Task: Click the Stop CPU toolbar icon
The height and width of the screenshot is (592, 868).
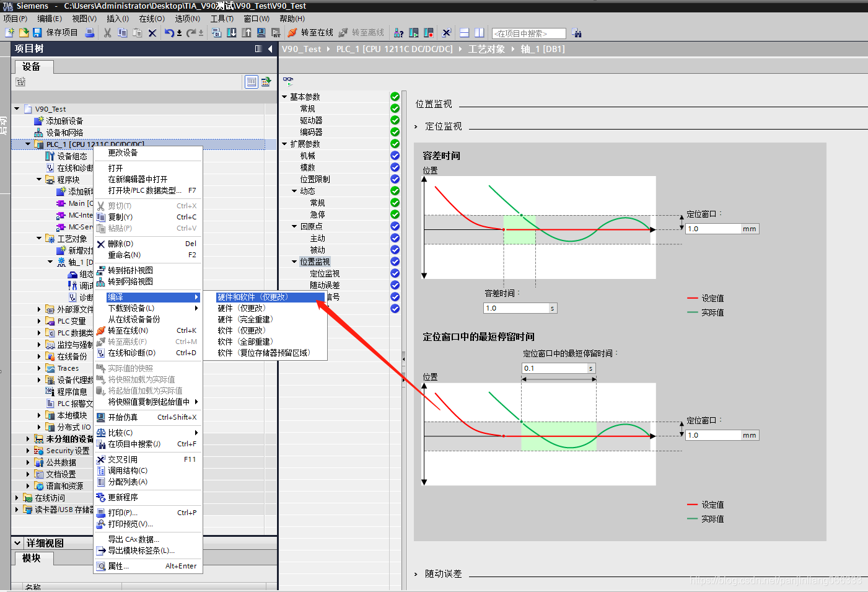Action: 429,33
